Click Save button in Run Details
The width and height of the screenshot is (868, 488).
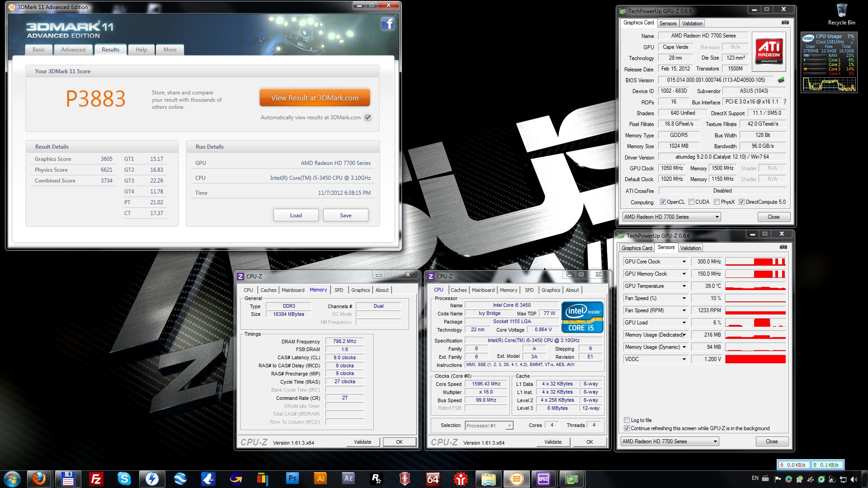point(345,216)
